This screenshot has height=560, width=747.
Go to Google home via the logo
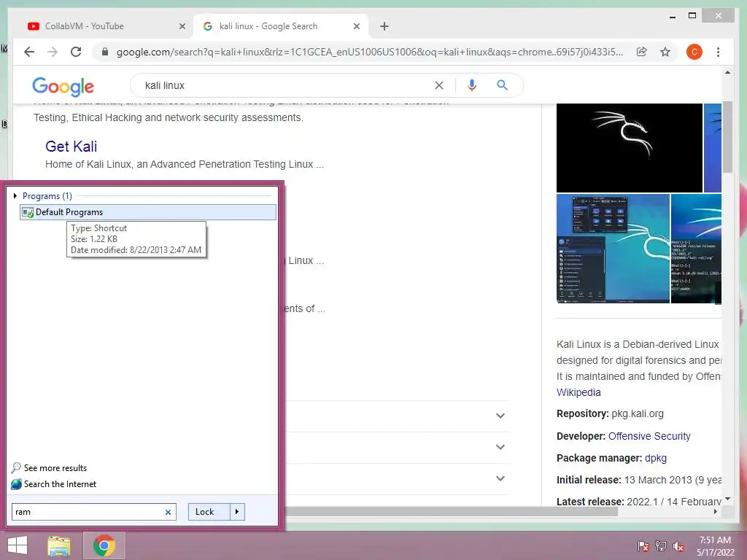(x=63, y=86)
